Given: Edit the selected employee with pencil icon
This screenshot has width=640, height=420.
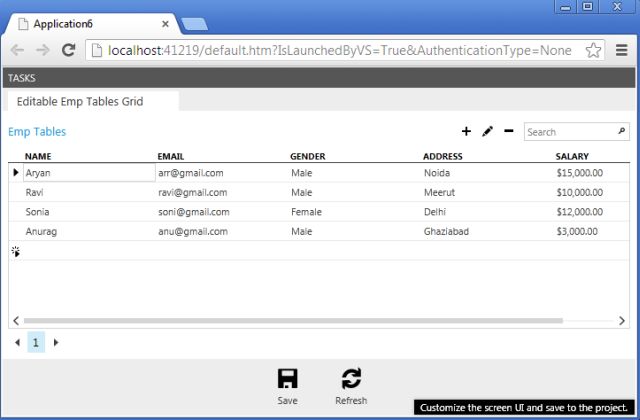Looking at the screenshot, I should click(x=487, y=131).
